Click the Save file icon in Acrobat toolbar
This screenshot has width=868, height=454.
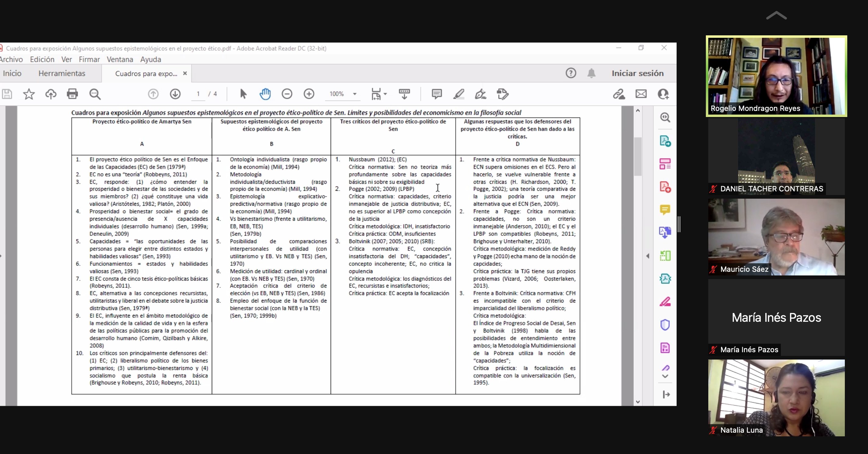point(7,94)
